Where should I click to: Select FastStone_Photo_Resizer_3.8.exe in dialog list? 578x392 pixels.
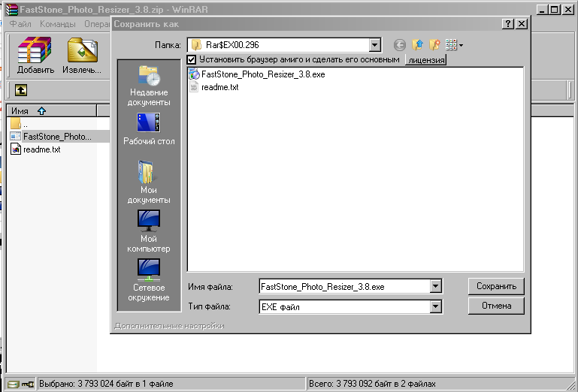click(257, 74)
